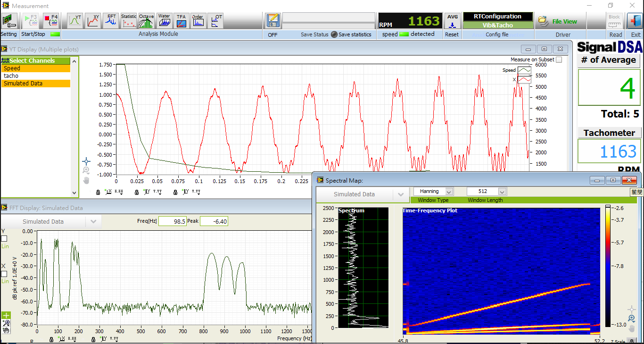
Task: Select zoom tool in FFT Display
Action: (x=6, y=323)
